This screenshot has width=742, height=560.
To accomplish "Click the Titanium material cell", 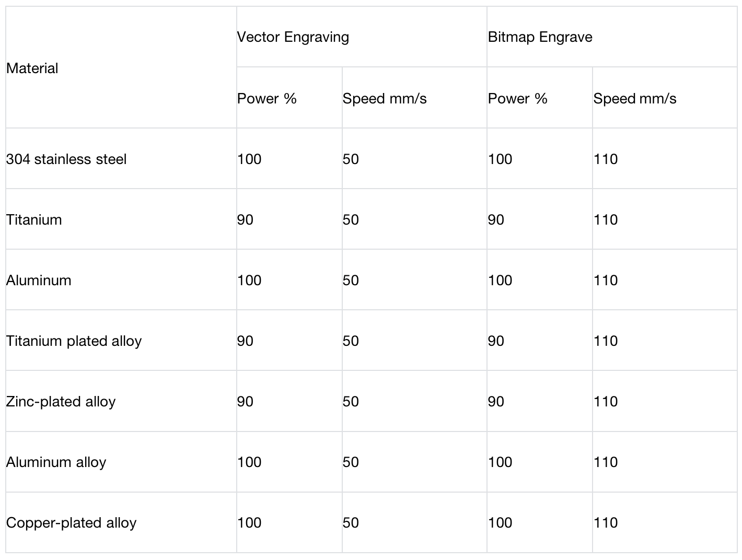I will (x=34, y=220).
